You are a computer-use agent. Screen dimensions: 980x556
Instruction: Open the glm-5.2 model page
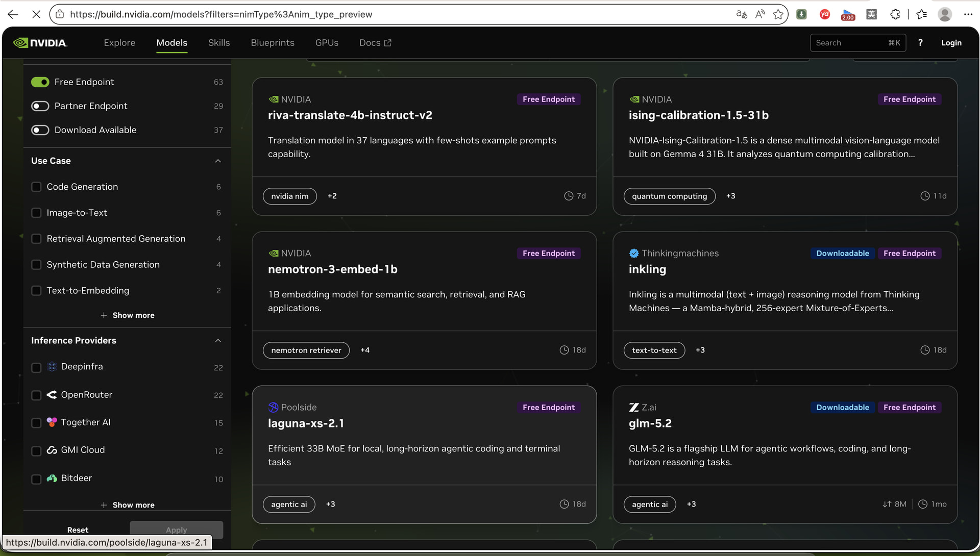pyautogui.click(x=650, y=423)
